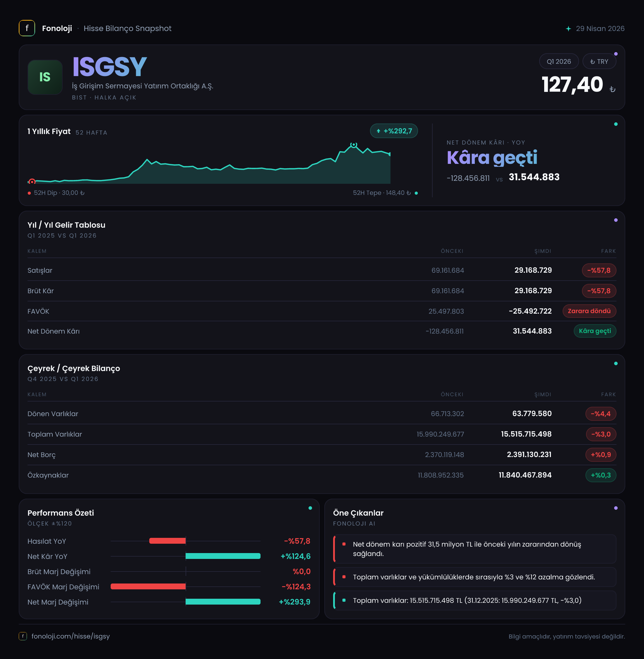Viewport: 644px width, 659px height.
Task: Click the Turkish lira symbol after 127,40
Action: point(612,89)
